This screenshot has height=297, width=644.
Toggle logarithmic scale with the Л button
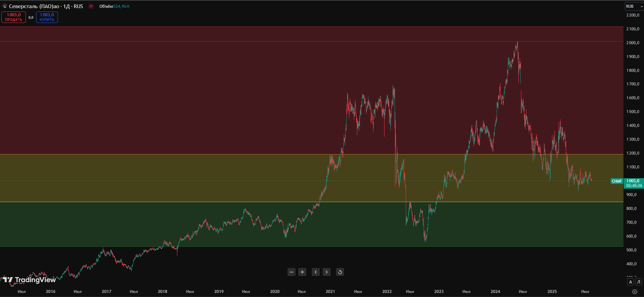[x=638, y=282]
